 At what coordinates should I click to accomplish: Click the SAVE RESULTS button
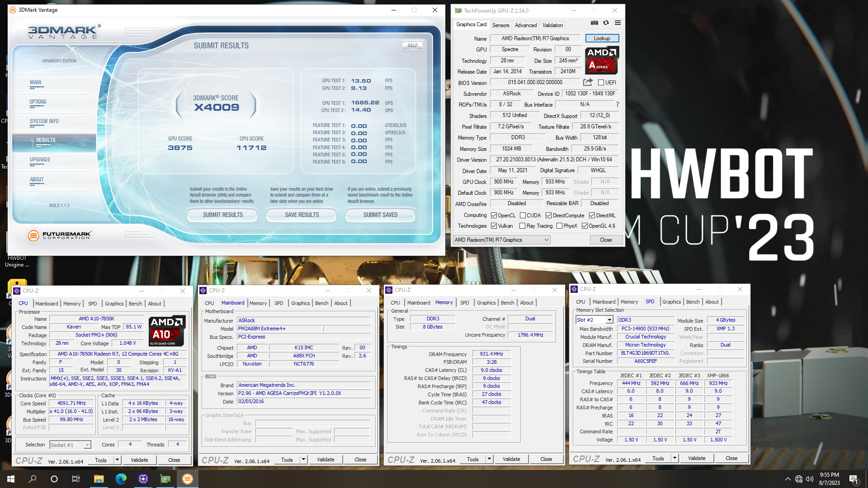302,215
